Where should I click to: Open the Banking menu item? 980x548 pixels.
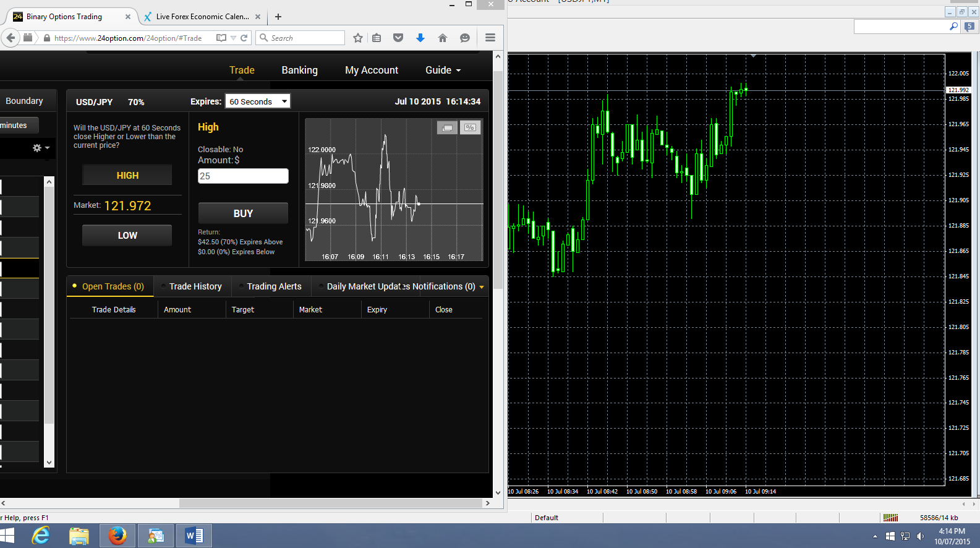coord(300,71)
